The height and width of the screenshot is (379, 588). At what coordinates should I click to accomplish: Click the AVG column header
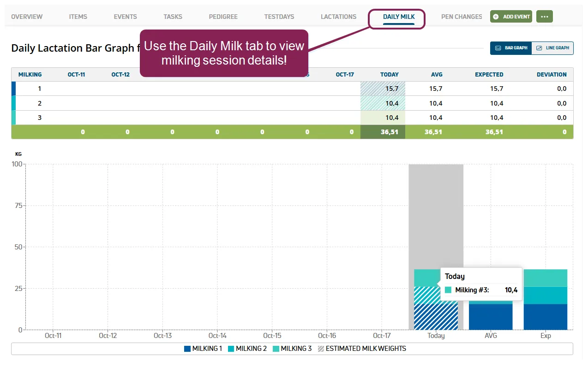coord(436,75)
